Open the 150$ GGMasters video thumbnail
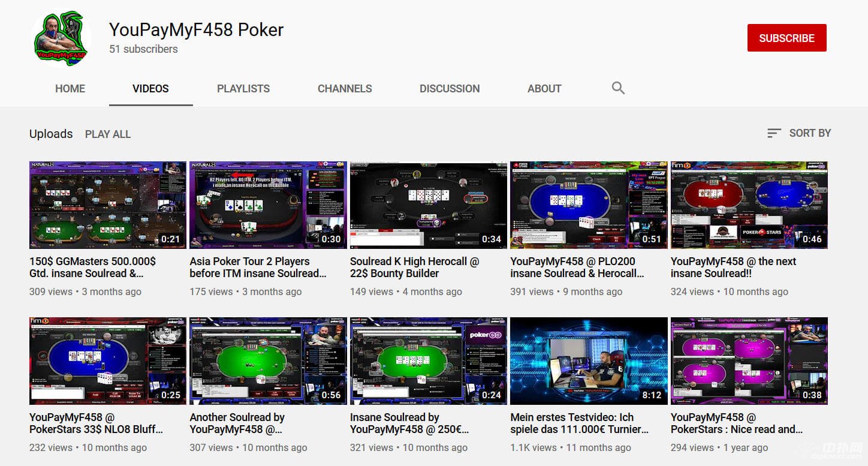Screen dimensions: 868x466 coord(108,205)
